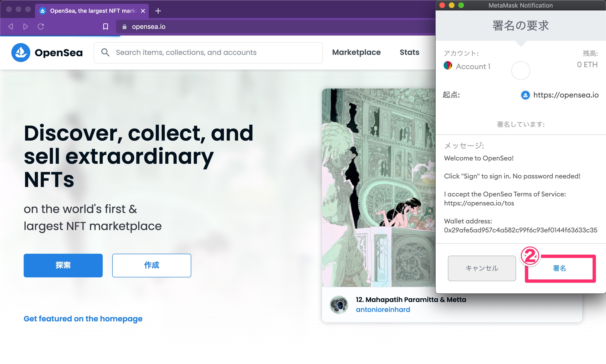Click the OpenSea origin icon in MetaMask
606x364 pixels.
click(x=525, y=95)
